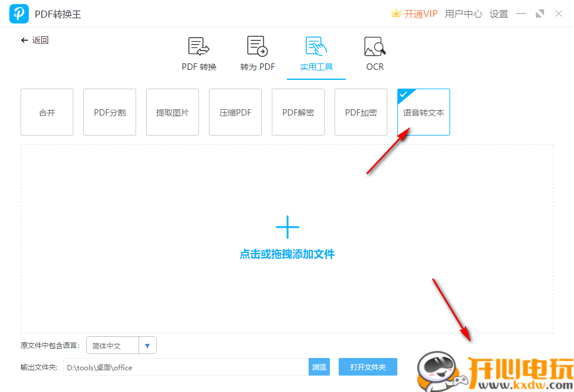Click the 浏览 browse button
This screenshot has height=392, width=574.
[x=319, y=367]
